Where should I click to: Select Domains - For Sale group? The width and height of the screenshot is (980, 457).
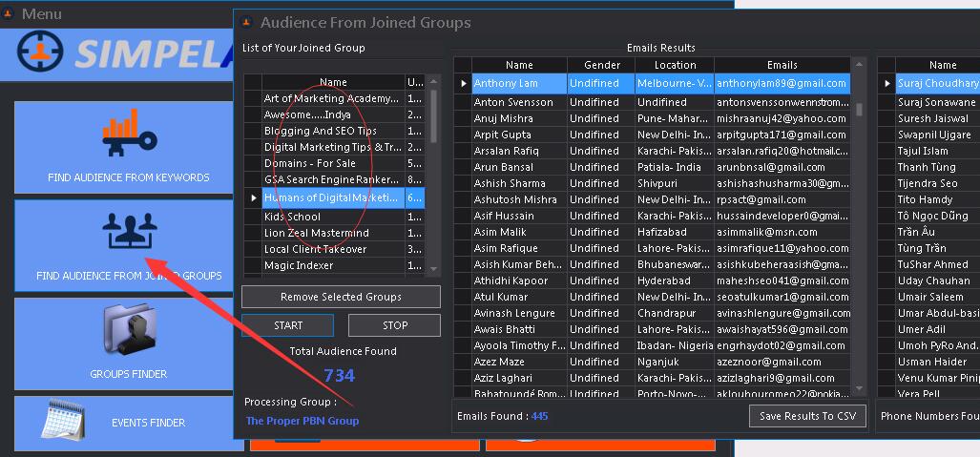point(333,163)
